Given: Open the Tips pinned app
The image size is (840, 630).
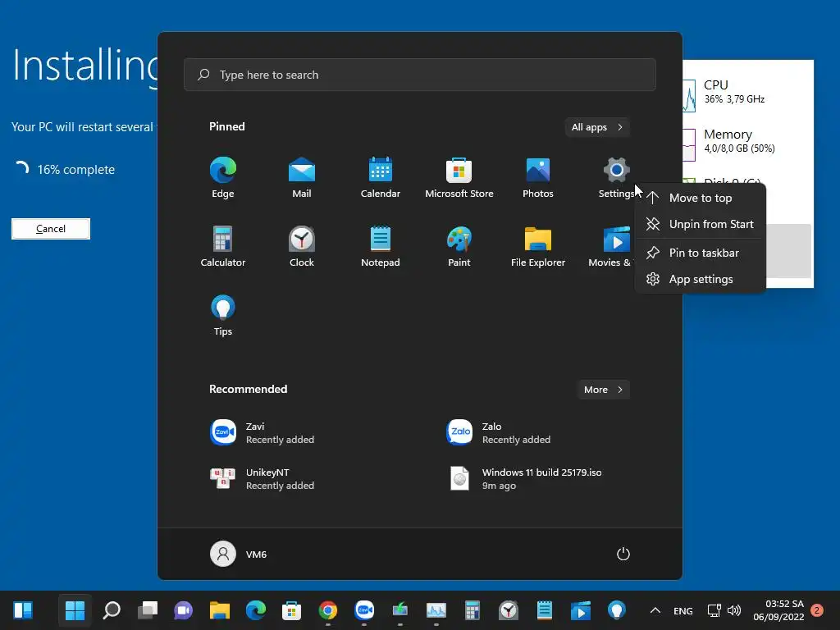Looking at the screenshot, I should 223,316.
